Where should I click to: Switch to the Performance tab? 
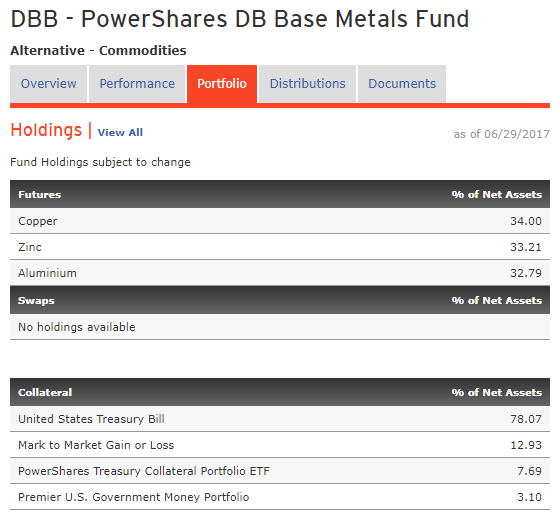point(137,84)
